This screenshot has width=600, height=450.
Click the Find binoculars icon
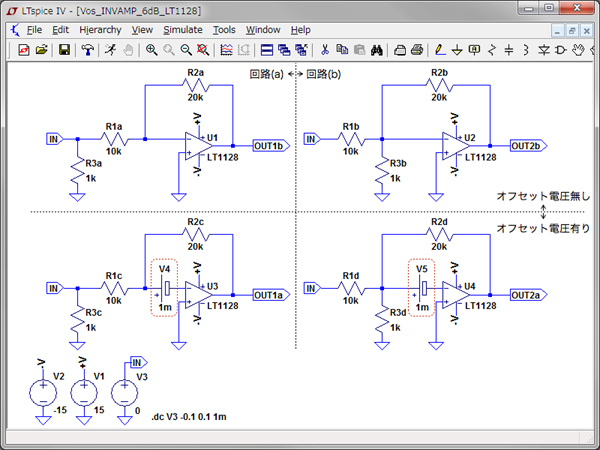point(376,49)
